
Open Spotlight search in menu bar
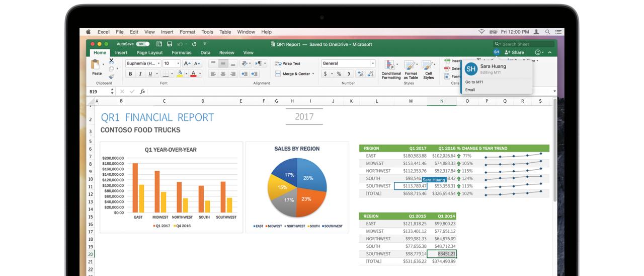(x=547, y=32)
